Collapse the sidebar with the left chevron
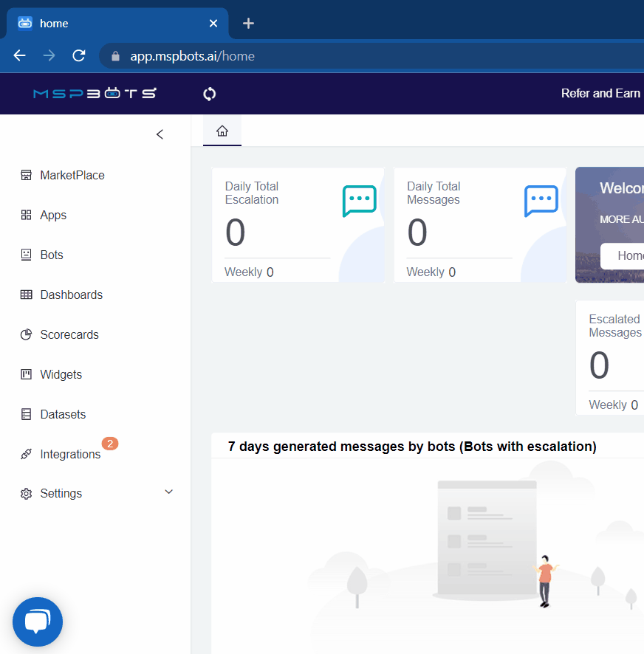This screenshot has height=654, width=644. tap(160, 134)
